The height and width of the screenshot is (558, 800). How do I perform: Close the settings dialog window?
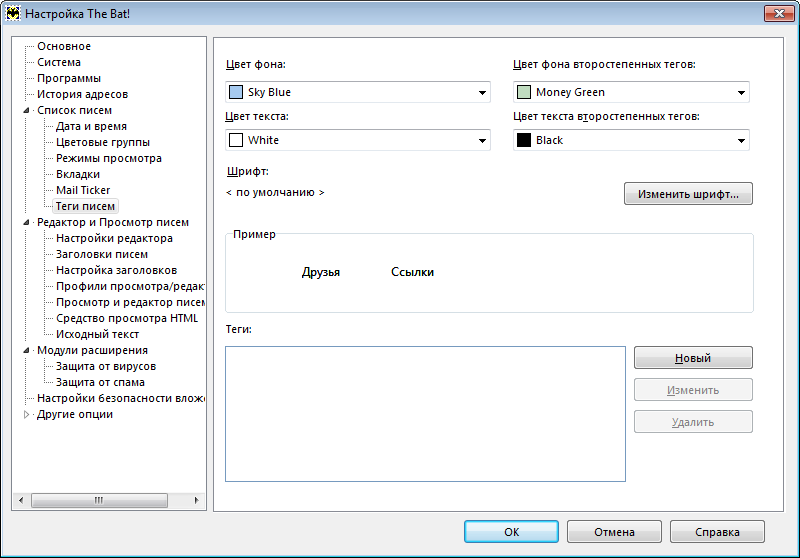pos(779,13)
